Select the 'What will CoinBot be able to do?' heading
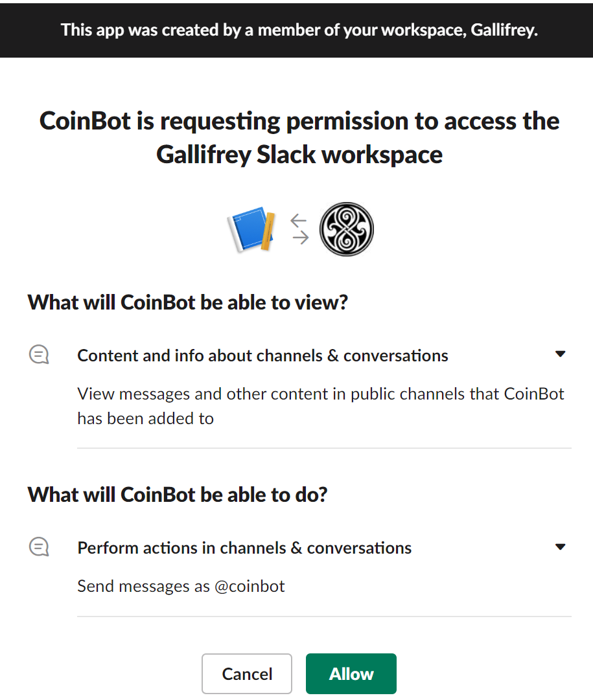This screenshot has width=593, height=700. tap(178, 495)
